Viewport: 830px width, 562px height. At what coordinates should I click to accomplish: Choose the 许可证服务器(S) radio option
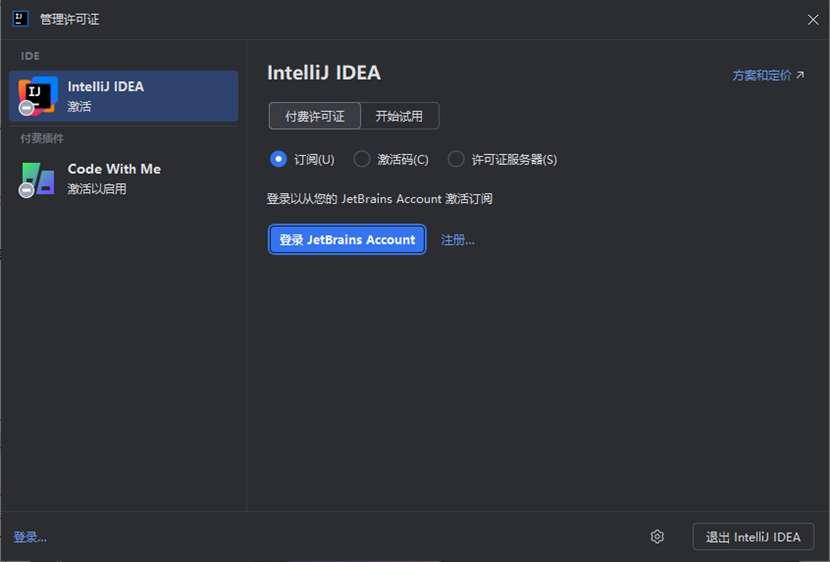click(456, 159)
